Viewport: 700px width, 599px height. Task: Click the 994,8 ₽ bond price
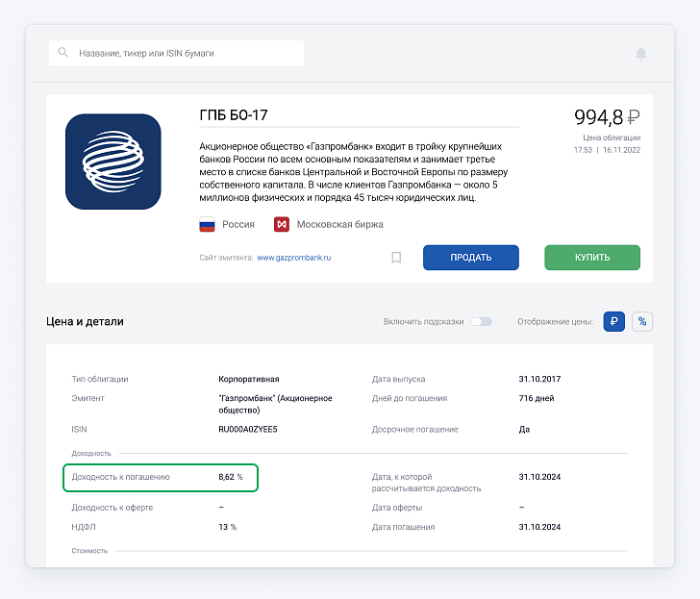click(x=607, y=117)
